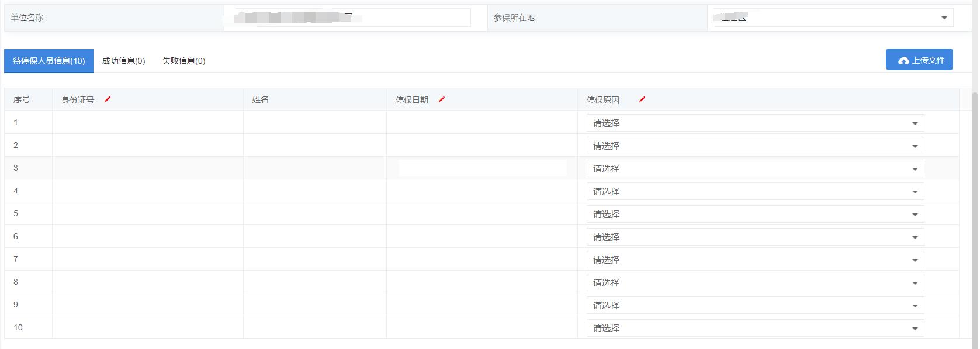This screenshot has width=980, height=349.
Task: Click the 身份证号 cell in row 1
Action: pyautogui.click(x=148, y=122)
